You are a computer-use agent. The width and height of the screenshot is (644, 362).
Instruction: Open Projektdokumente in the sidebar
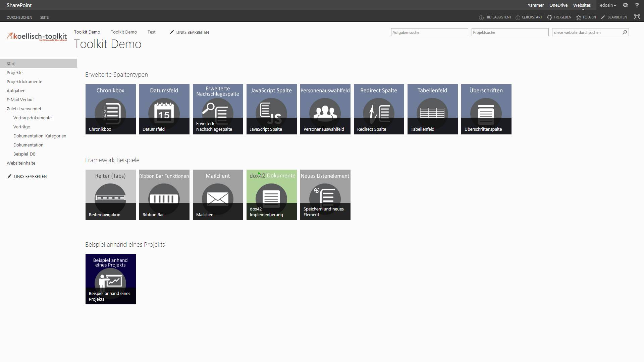[x=24, y=81]
